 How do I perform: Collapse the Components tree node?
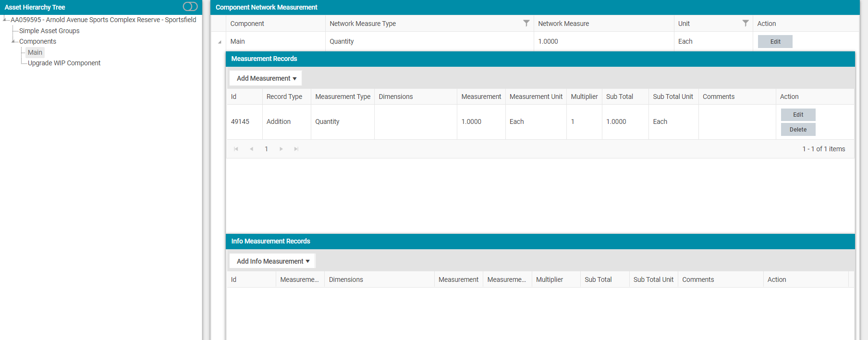(x=13, y=41)
